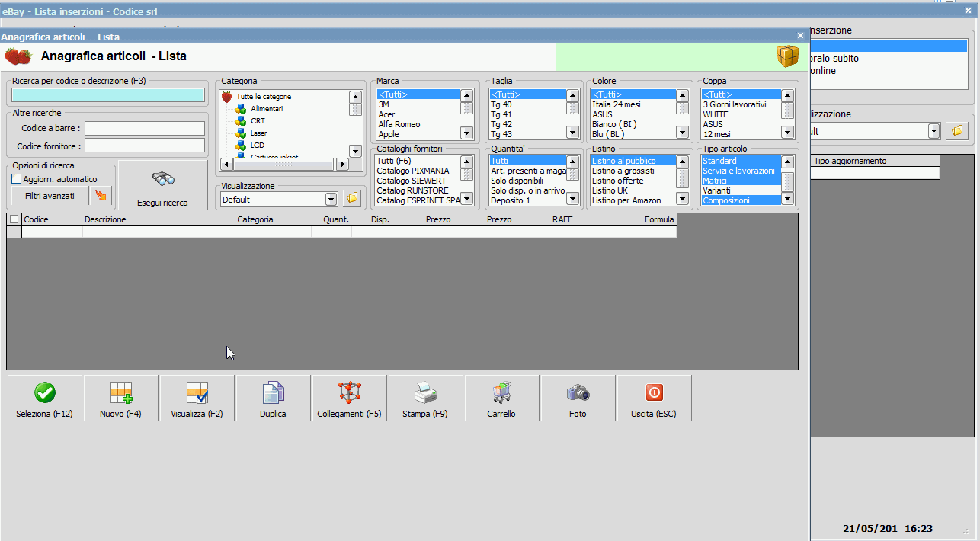Click the gold boxes icon in the header
Screen dimensions: 980x541
(x=787, y=56)
